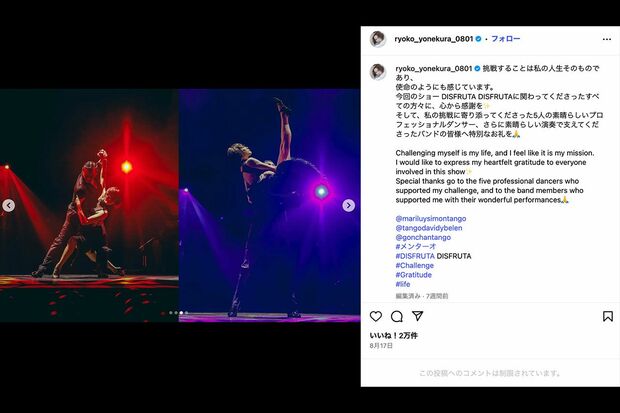
Task: Save the post with the bookmark icon
Action: click(608, 316)
